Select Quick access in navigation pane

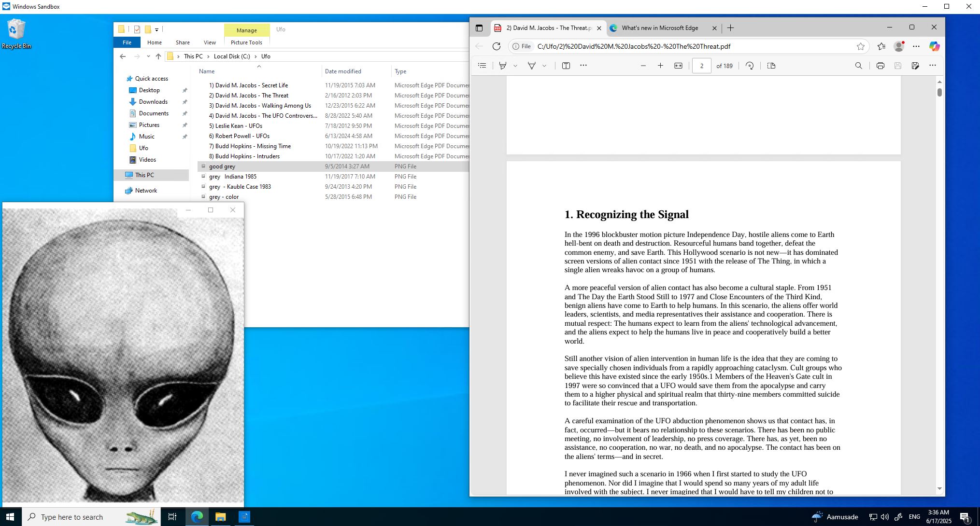(x=151, y=79)
